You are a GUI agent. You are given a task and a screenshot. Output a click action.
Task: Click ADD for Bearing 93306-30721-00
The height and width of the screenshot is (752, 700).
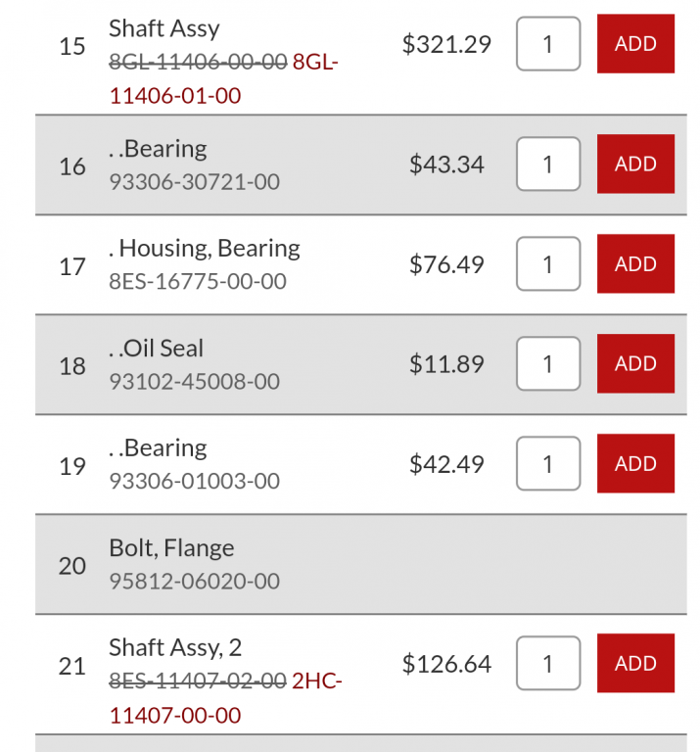635,164
